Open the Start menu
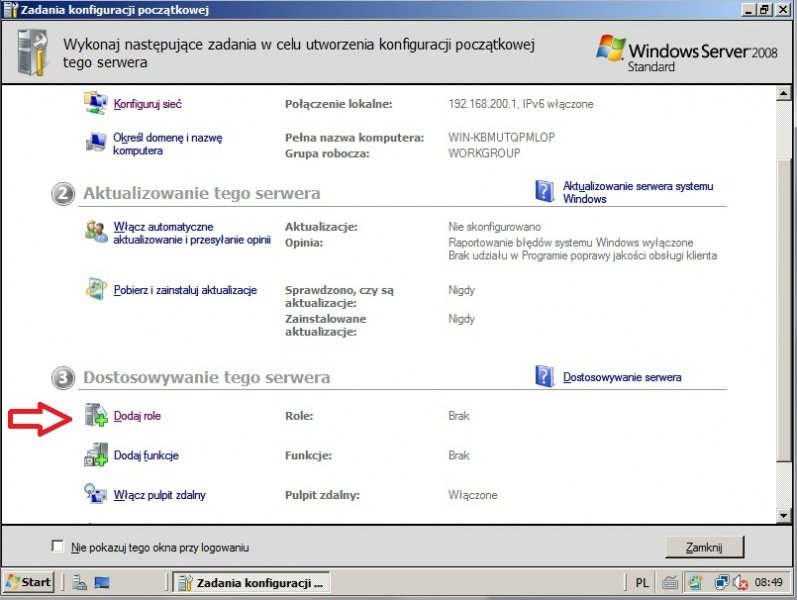 tap(28, 582)
